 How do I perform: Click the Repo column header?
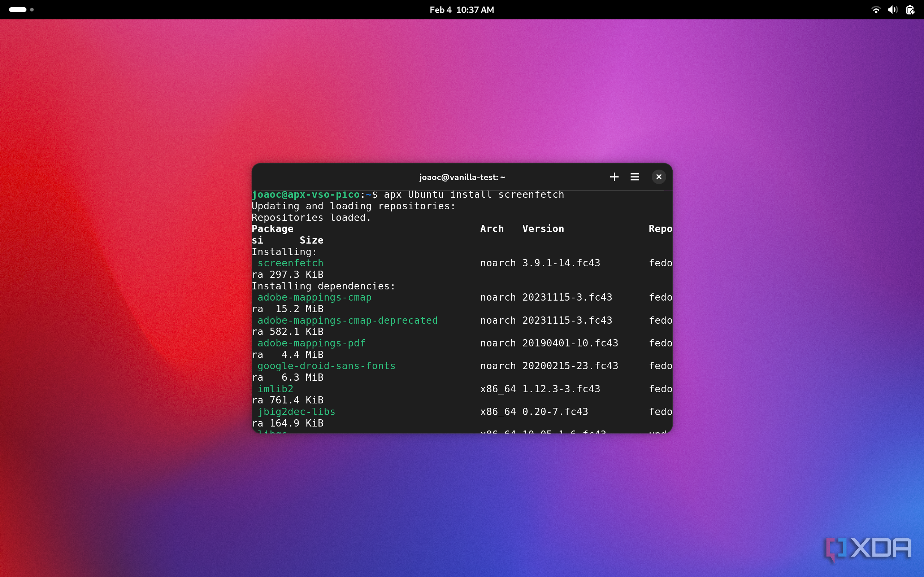tap(660, 229)
